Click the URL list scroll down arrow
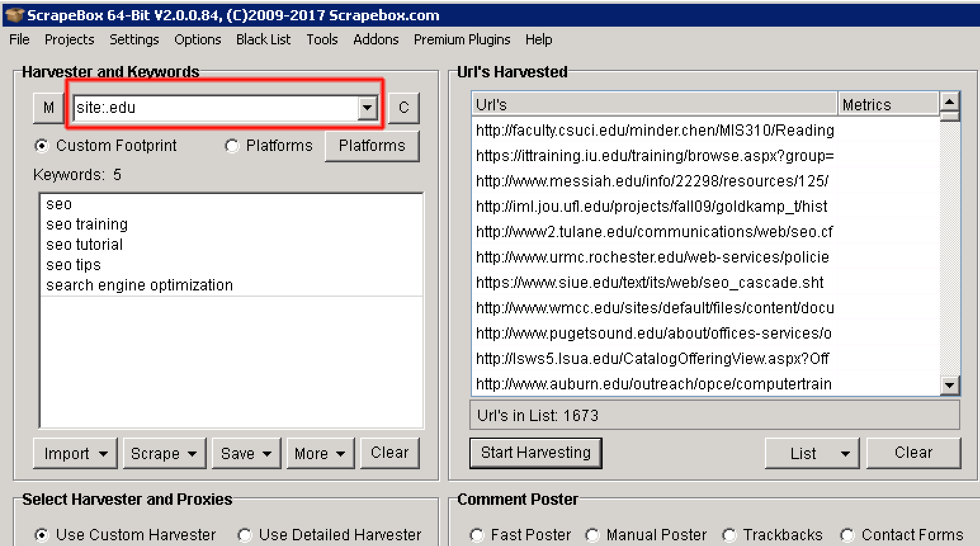 tap(950, 384)
